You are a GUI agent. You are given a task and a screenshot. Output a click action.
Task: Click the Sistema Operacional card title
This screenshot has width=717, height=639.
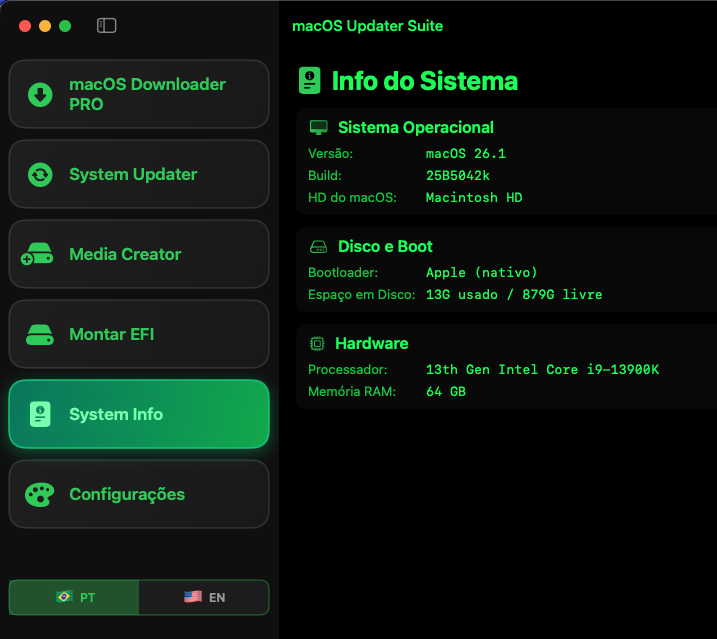pos(416,128)
